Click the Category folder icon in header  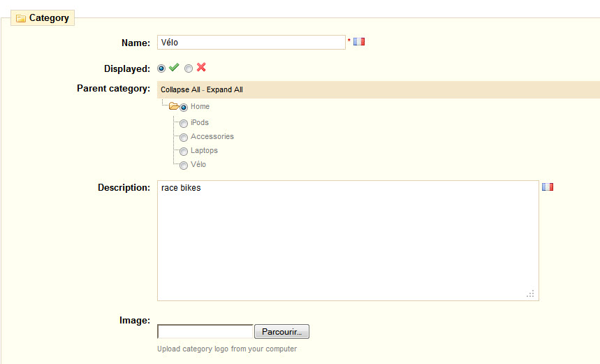click(21, 18)
